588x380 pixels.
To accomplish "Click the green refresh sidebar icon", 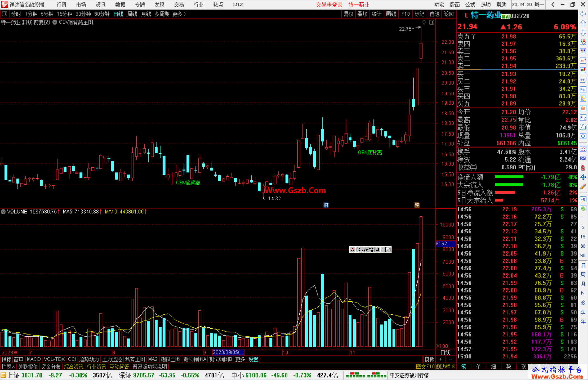I will pos(583,209).
